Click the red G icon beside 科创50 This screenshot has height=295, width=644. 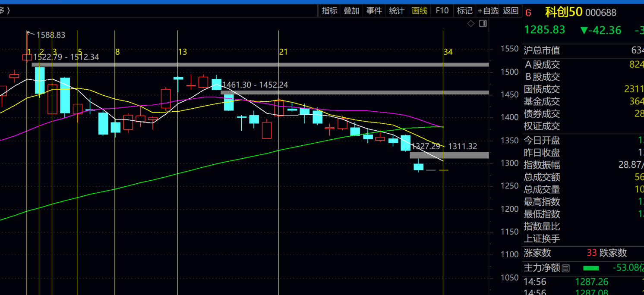point(528,13)
